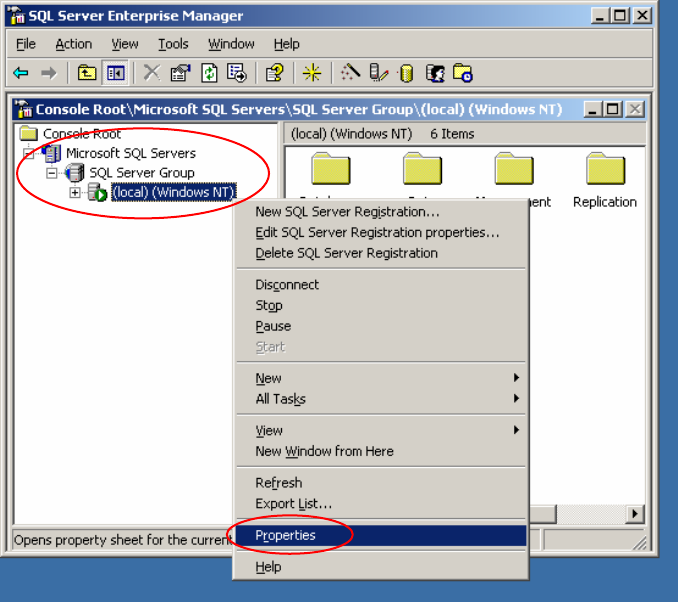Maximize the SQL Server Enterprise Manager window
The image size is (678, 602).
tap(620, 16)
